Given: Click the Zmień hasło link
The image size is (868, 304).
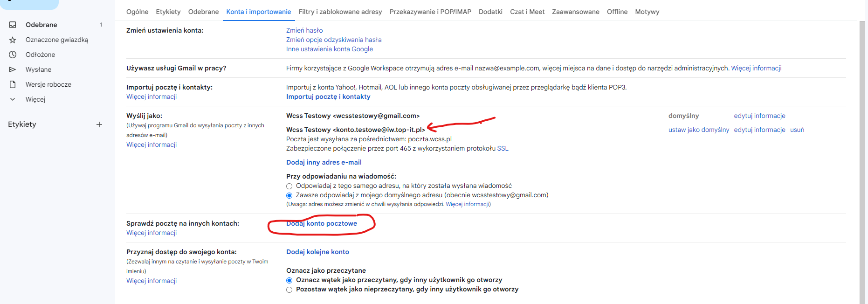Looking at the screenshot, I should point(304,30).
